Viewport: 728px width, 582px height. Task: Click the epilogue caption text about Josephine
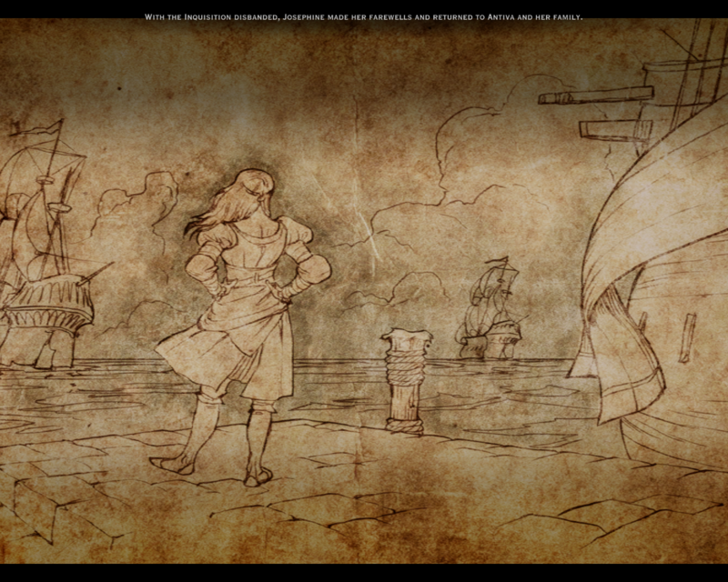pos(363,17)
